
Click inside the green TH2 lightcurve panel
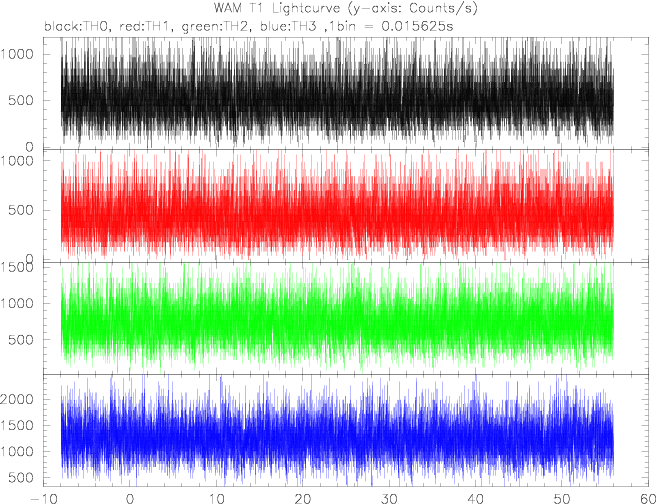tap(346, 318)
